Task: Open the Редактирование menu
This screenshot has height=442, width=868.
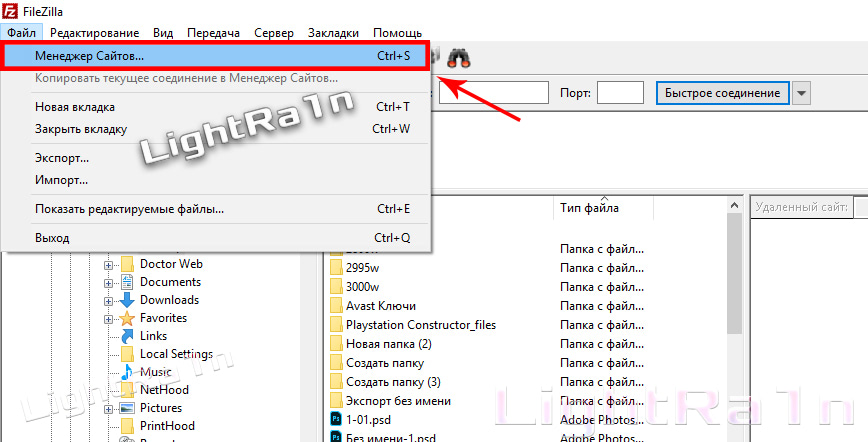Action: click(x=95, y=33)
